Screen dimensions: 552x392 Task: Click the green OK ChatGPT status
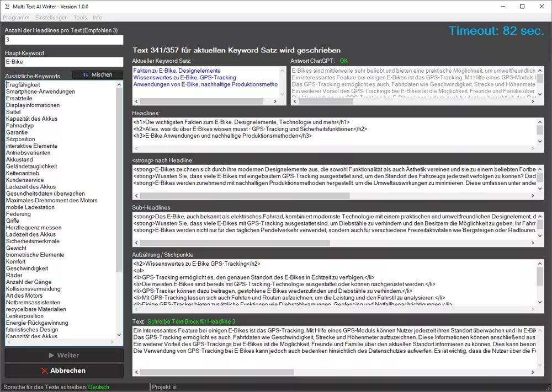coord(343,61)
